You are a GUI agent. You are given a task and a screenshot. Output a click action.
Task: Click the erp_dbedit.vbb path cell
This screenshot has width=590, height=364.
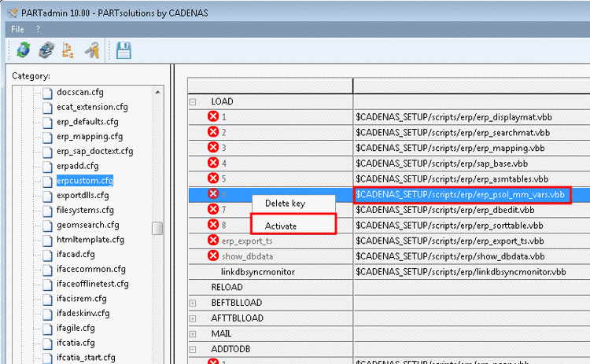tap(471, 210)
